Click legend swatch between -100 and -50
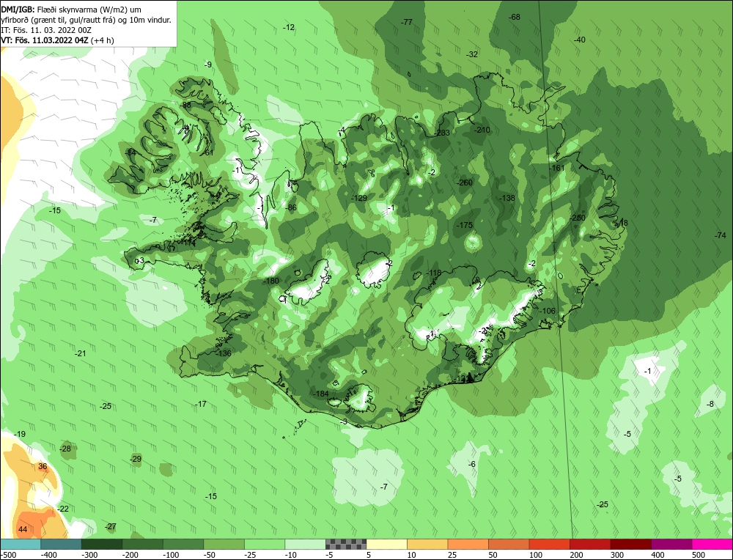 tap(183, 544)
